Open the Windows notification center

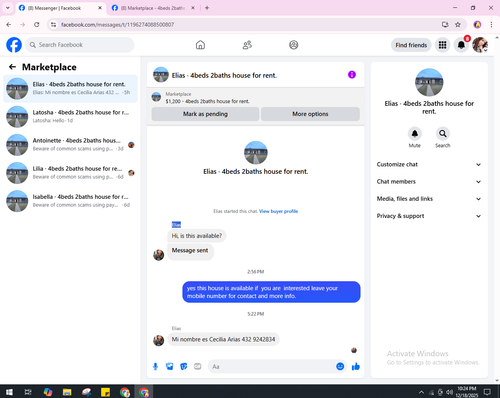487,392
